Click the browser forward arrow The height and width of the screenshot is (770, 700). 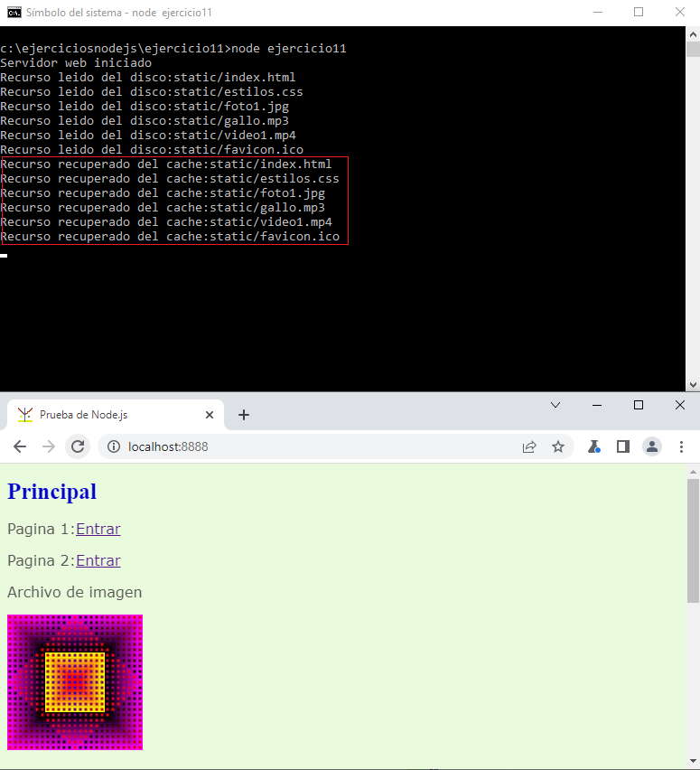pyautogui.click(x=48, y=446)
